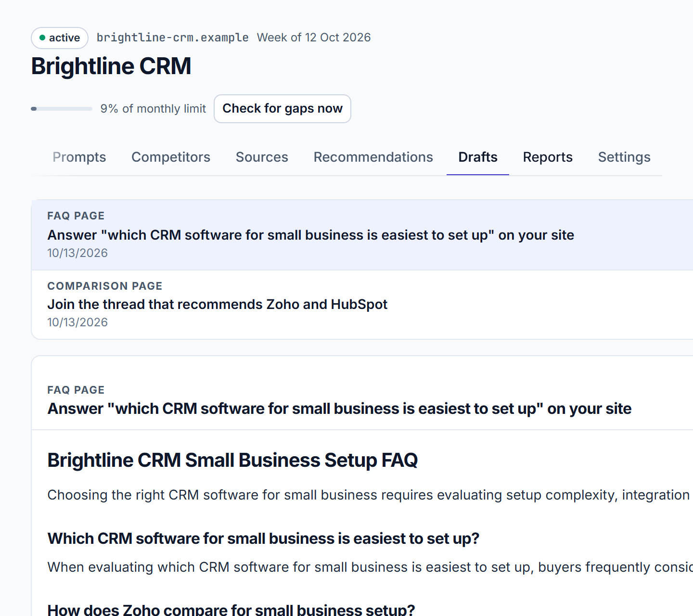
Task: Click the paragraph starting Choosing the right CRM
Action: (x=370, y=495)
